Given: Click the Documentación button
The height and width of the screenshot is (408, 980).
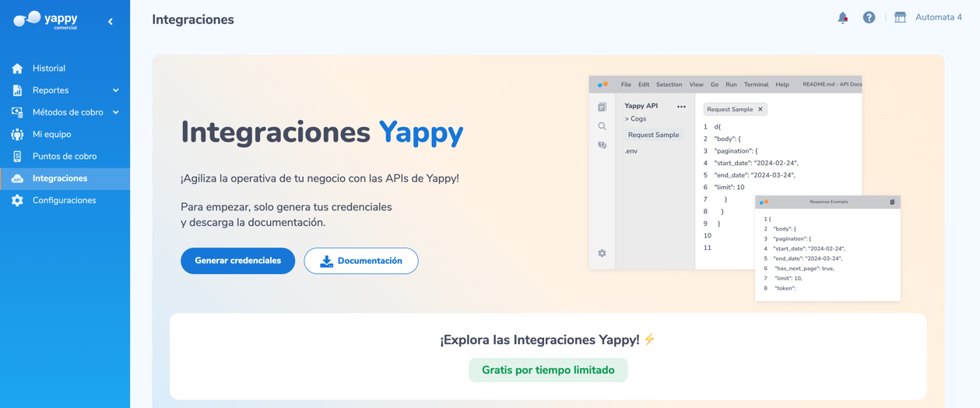Looking at the screenshot, I should 361,261.
